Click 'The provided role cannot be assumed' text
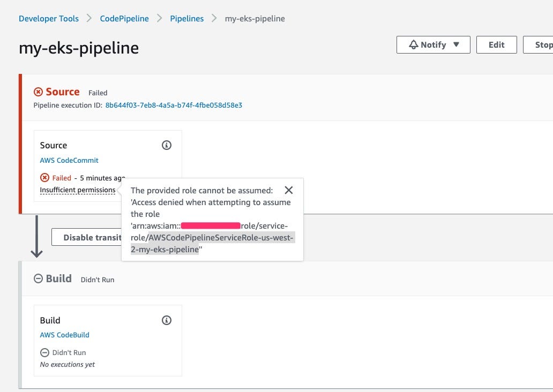The image size is (553, 392). tap(201, 190)
